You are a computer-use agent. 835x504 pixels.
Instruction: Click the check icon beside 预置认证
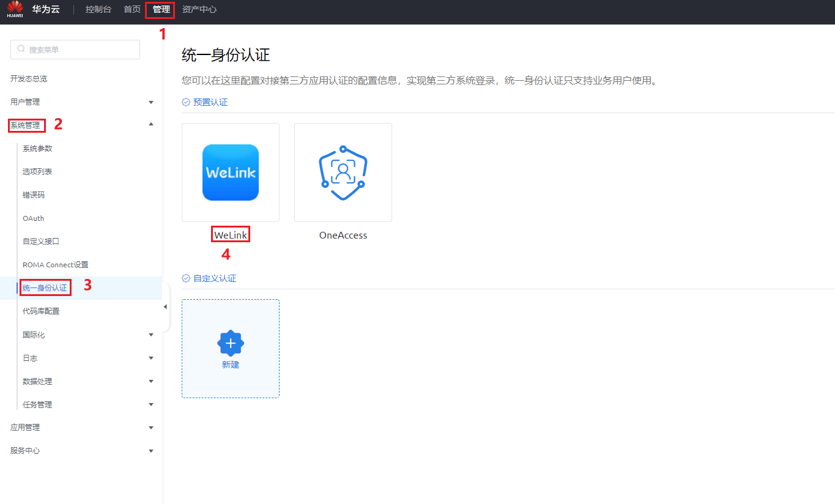coord(186,102)
